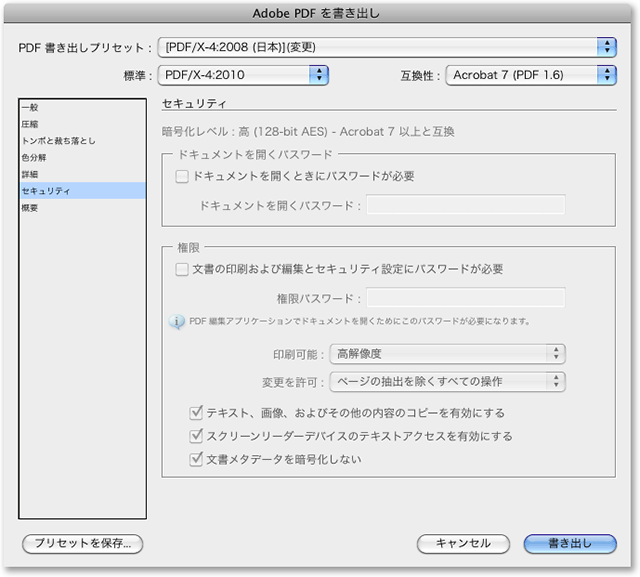
Task: Uncheck 文書メタデータを暗号化しない checkbox
Action: 196,460
